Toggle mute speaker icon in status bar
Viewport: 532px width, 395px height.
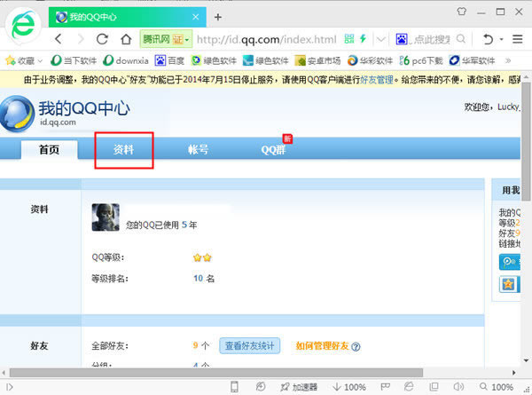(x=458, y=386)
